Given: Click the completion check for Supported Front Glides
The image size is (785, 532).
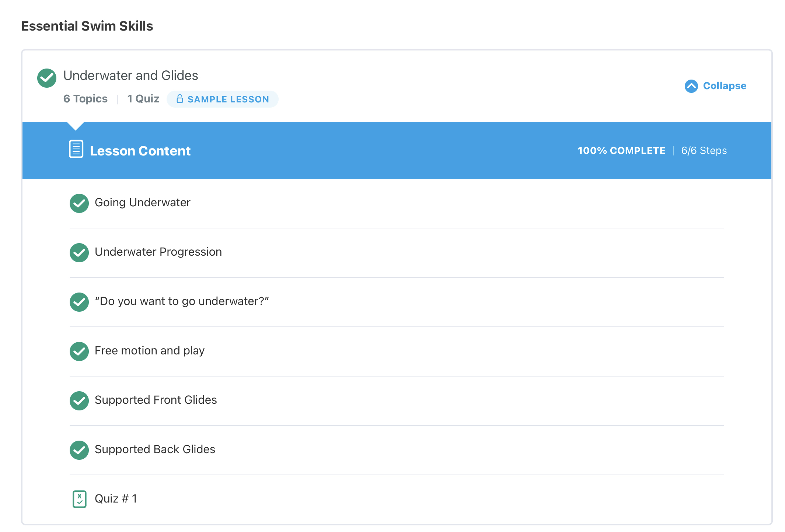Looking at the screenshot, I should pos(79,401).
